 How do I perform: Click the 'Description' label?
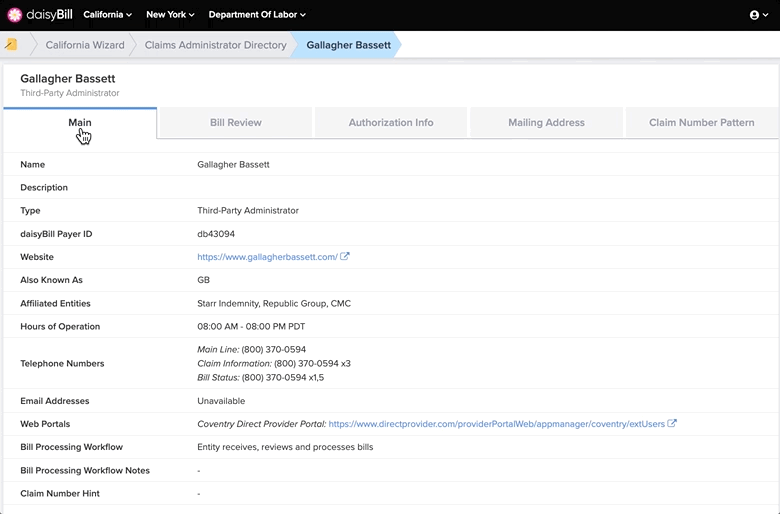pos(44,188)
